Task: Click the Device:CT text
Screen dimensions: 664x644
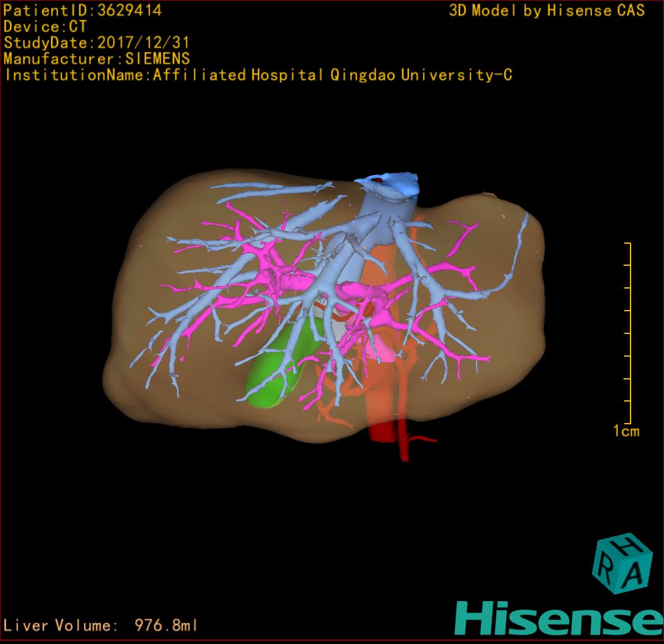Action: (45, 27)
